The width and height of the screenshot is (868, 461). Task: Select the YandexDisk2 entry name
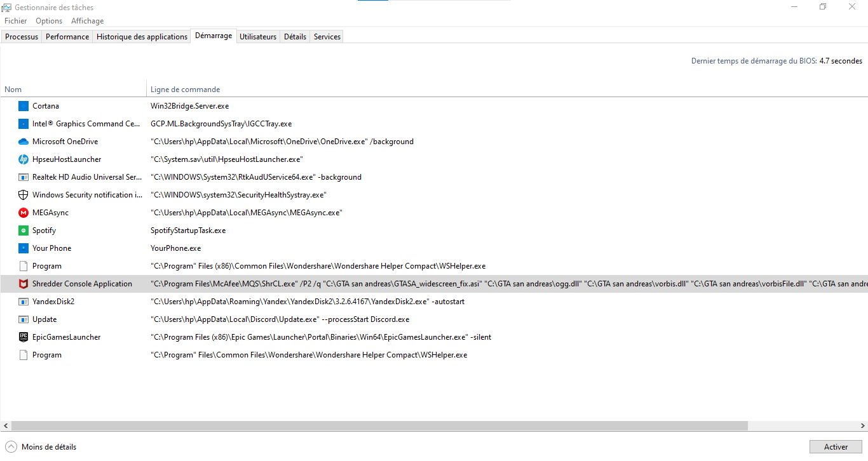tap(53, 302)
